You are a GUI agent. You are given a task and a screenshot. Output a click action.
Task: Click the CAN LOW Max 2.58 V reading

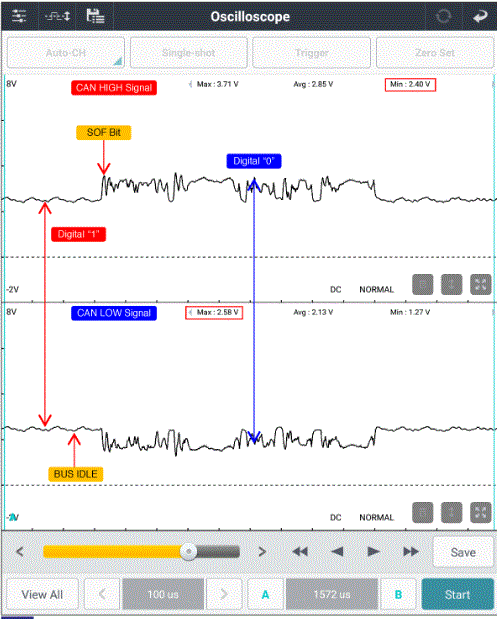214,312
